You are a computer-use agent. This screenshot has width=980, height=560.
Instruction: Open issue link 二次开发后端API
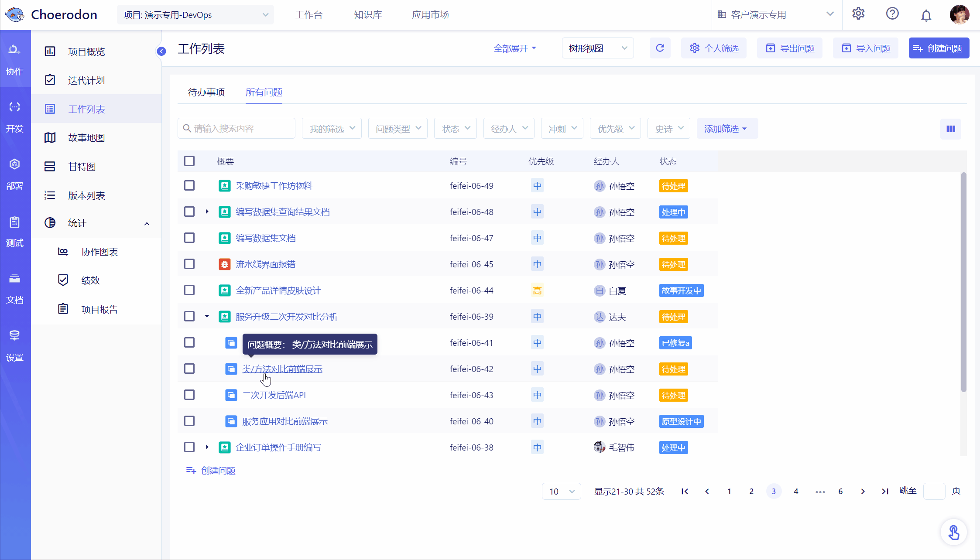coord(274,395)
